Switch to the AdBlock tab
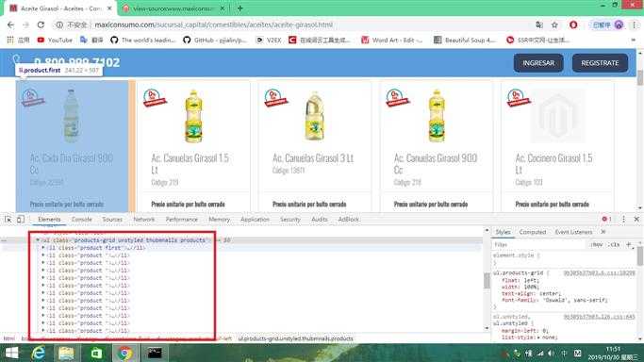 [348, 219]
